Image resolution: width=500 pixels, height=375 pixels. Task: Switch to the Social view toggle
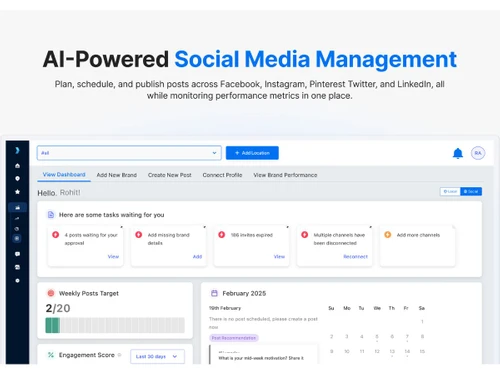[x=471, y=191]
